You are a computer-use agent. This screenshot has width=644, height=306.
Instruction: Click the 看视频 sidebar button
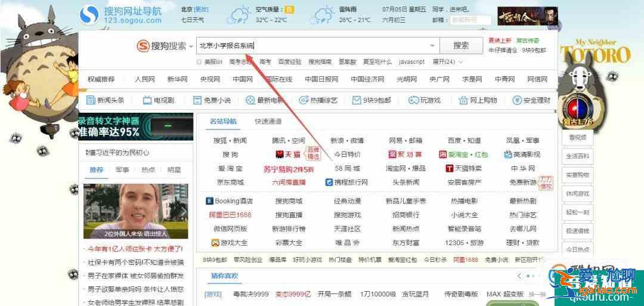[x=578, y=138]
